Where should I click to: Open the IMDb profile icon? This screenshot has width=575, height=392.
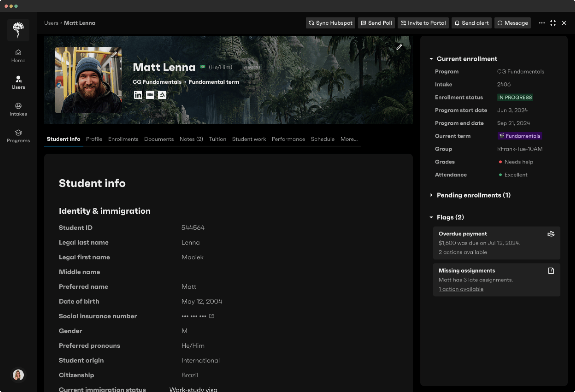click(x=150, y=95)
